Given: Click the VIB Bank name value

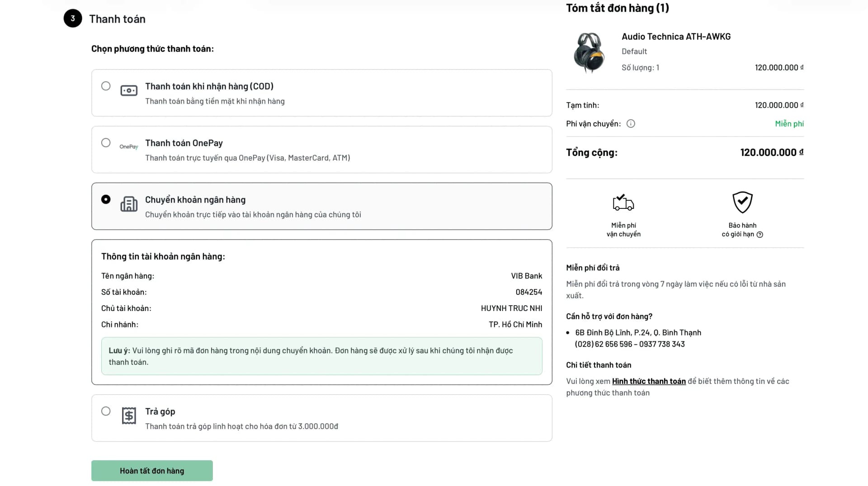Looking at the screenshot, I should 527,276.
